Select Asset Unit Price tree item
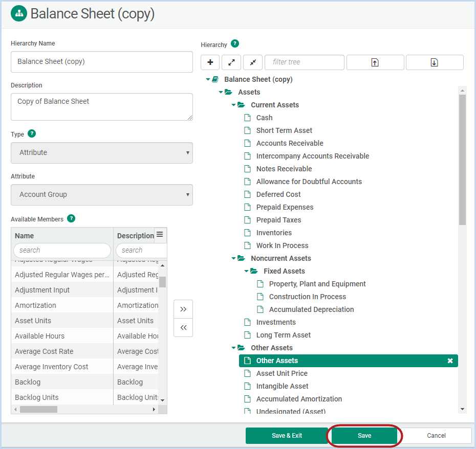476x449 pixels. point(282,373)
